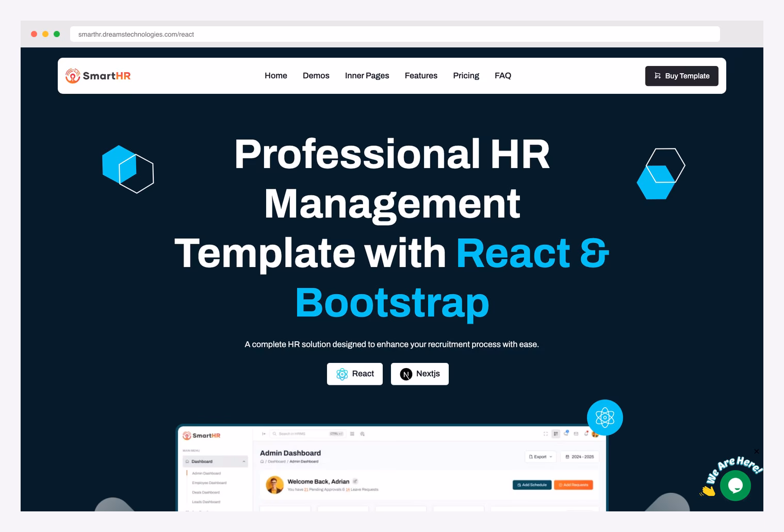Image resolution: width=784 pixels, height=532 pixels.
Task: Click the floating blue React badge icon
Action: pyautogui.click(x=605, y=418)
